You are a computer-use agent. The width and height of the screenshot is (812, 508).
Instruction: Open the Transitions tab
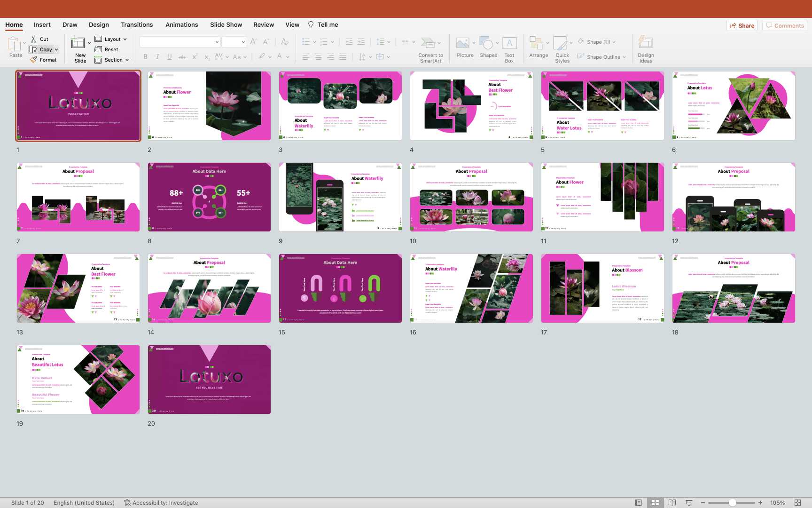click(x=137, y=24)
